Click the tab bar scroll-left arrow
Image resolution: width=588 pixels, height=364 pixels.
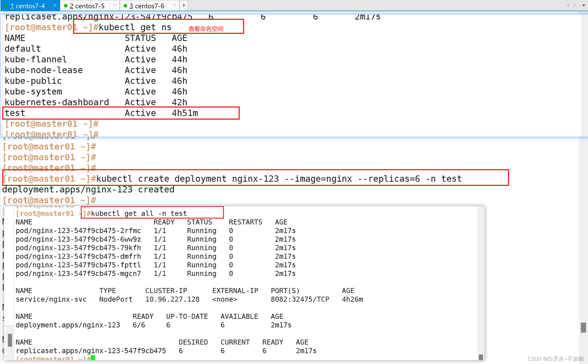tap(568, 5)
